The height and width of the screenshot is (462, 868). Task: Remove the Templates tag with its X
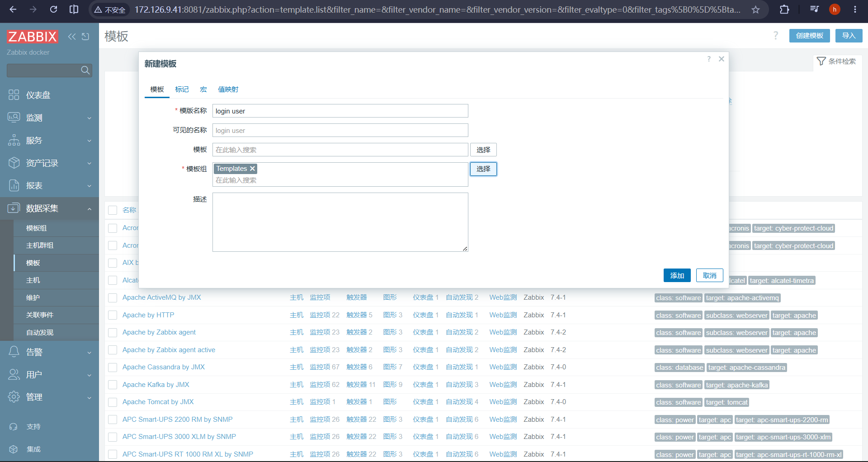pyautogui.click(x=253, y=169)
